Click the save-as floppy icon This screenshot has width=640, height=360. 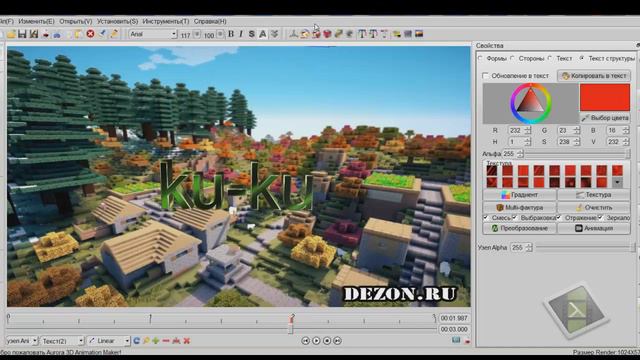point(33,34)
